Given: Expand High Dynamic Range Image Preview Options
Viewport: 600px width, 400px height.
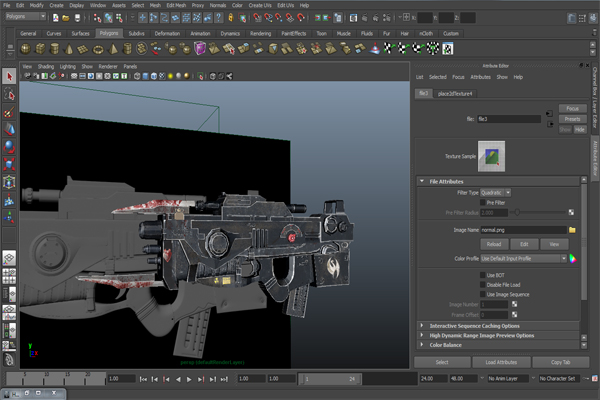Looking at the screenshot, I should (422, 335).
